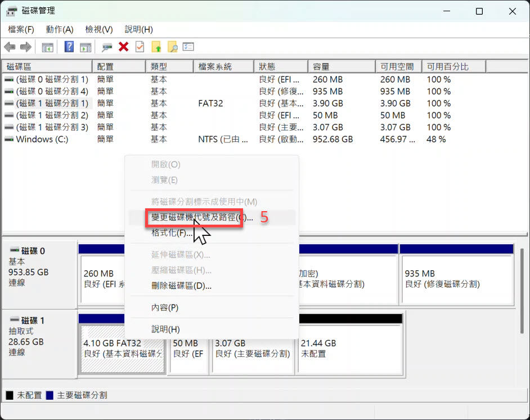Select the 21.44 GB unallocated partition block
Screen dimensions: 530x420
[x=349, y=348]
